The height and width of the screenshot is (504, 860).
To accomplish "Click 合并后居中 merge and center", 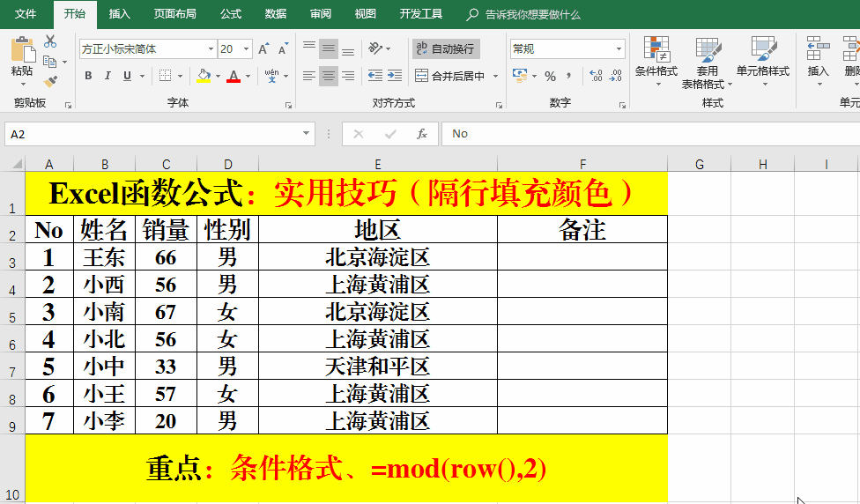I will pos(450,76).
